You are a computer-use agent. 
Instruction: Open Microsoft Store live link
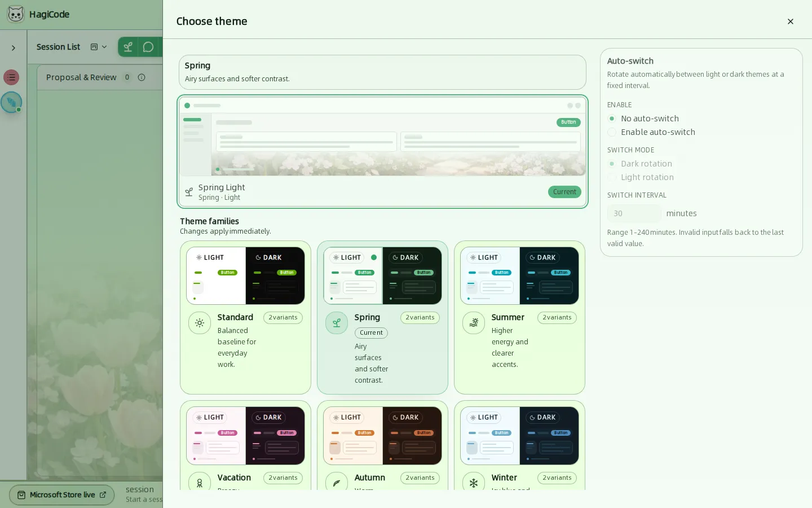click(x=62, y=495)
